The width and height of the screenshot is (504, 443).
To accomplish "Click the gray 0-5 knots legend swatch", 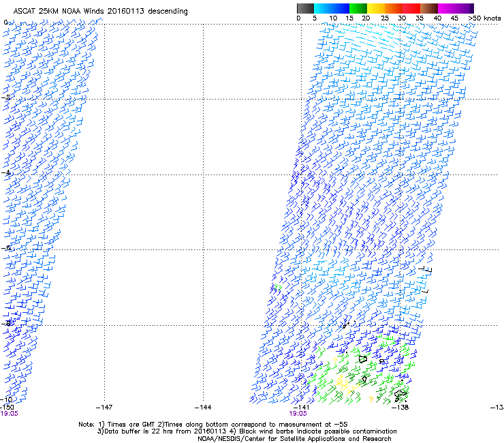I will [305, 8].
